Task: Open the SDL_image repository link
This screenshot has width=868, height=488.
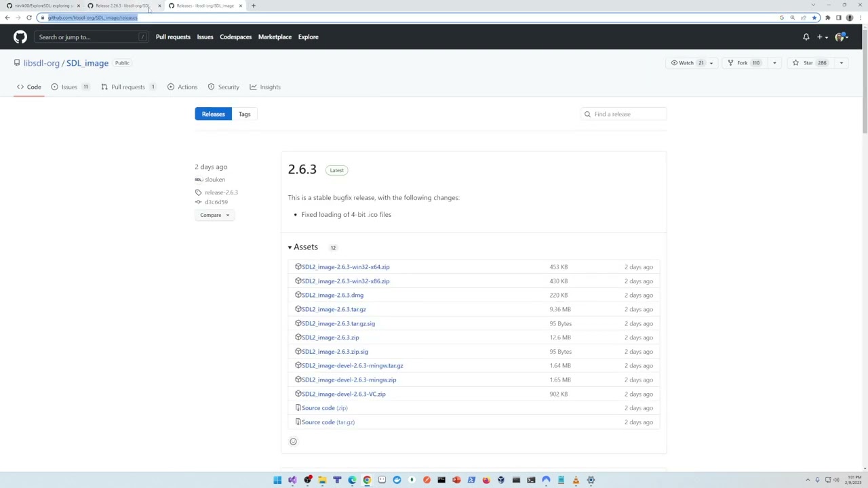Action: (87, 63)
